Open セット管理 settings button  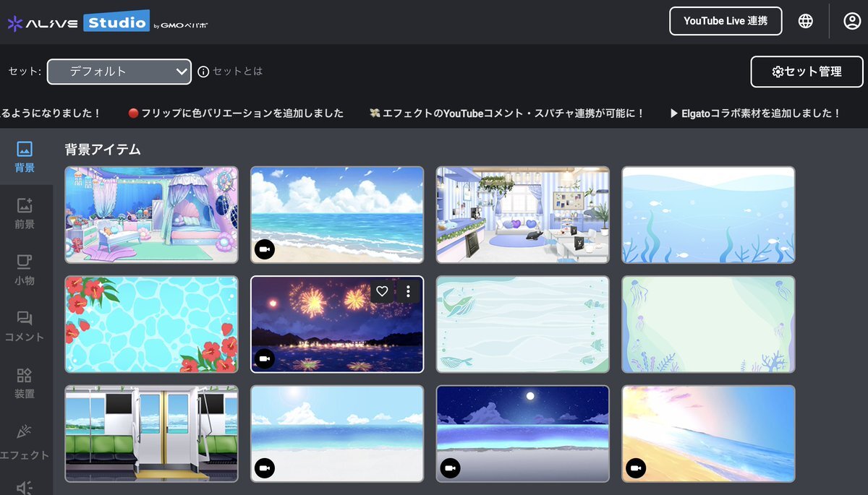[807, 72]
